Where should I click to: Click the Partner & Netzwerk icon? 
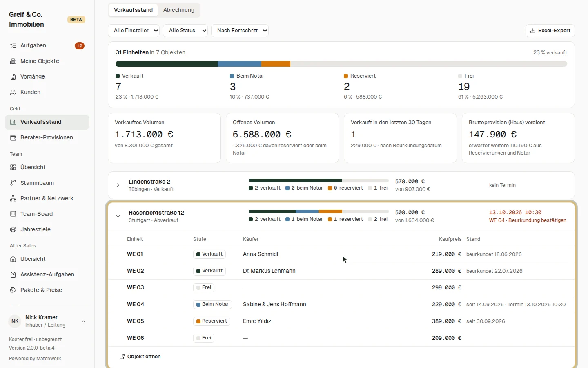point(13,198)
